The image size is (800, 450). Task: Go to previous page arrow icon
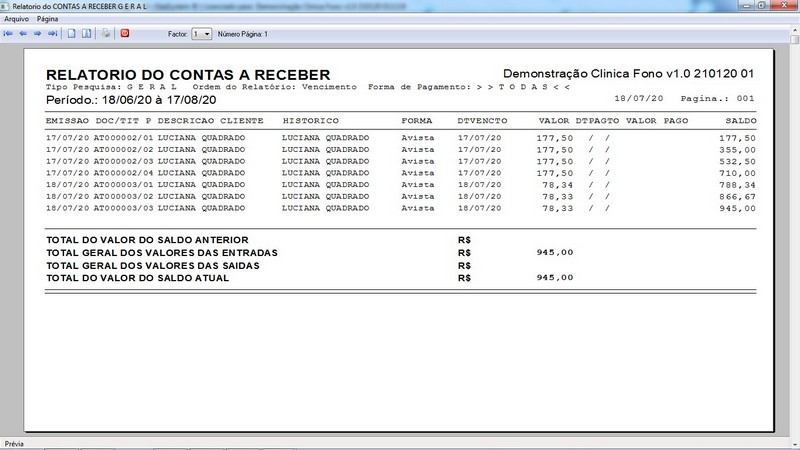pos(23,34)
